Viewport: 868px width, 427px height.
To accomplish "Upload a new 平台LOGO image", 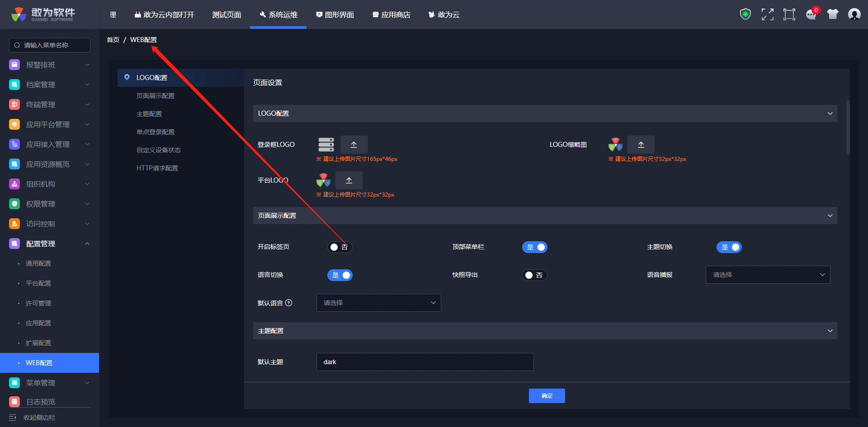I will click(x=349, y=180).
